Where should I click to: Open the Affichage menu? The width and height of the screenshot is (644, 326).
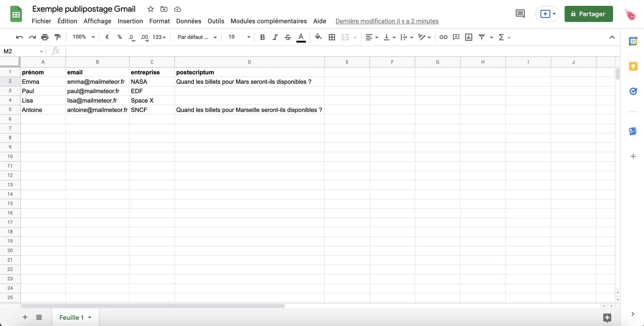click(97, 21)
